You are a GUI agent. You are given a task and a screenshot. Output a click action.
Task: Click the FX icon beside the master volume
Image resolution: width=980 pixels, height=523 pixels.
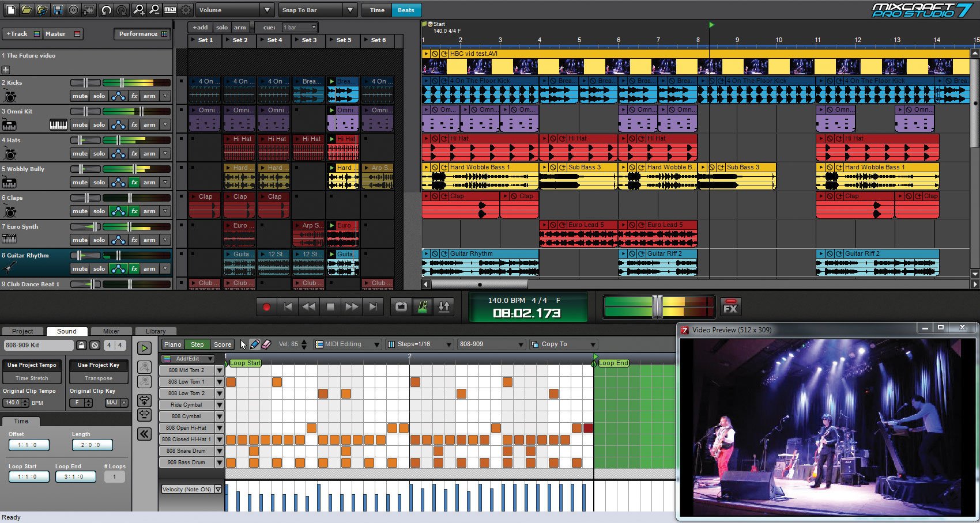(730, 306)
